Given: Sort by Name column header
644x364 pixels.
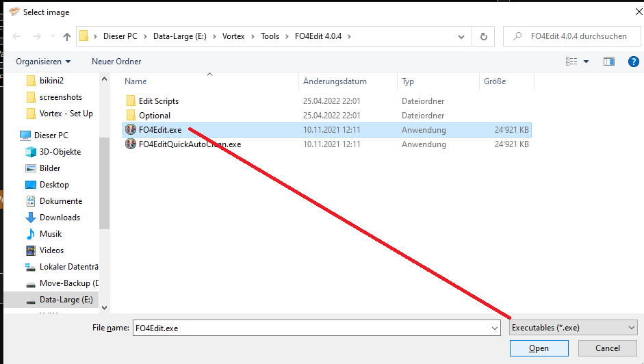Looking at the screenshot, I should point(136,81).
